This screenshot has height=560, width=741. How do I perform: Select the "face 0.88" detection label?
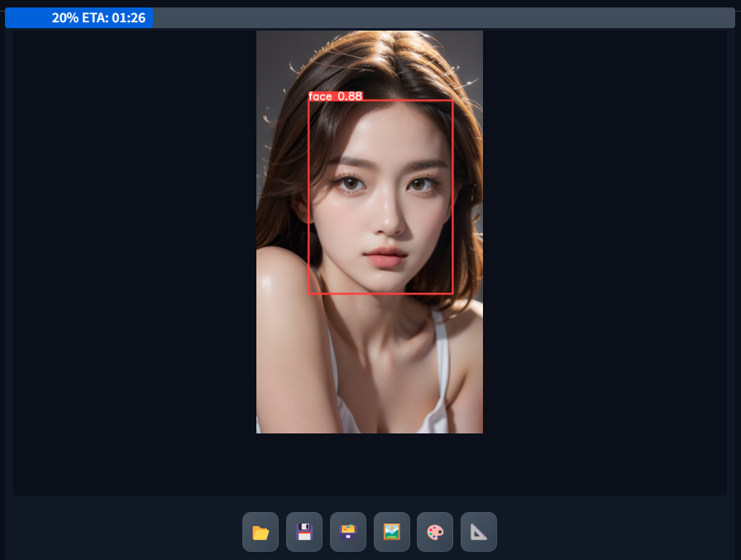(335, 96)
